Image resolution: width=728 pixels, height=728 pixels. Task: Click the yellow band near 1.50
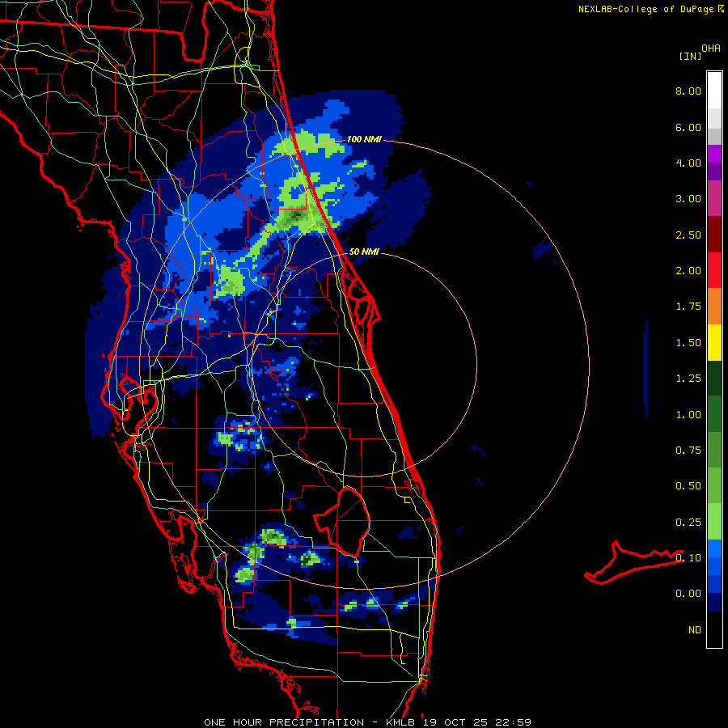click(x=714, y=342)
